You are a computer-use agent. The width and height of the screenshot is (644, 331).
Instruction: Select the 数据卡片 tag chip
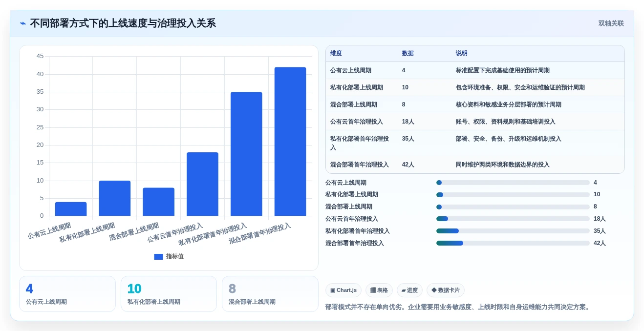[x=446, y=290]
